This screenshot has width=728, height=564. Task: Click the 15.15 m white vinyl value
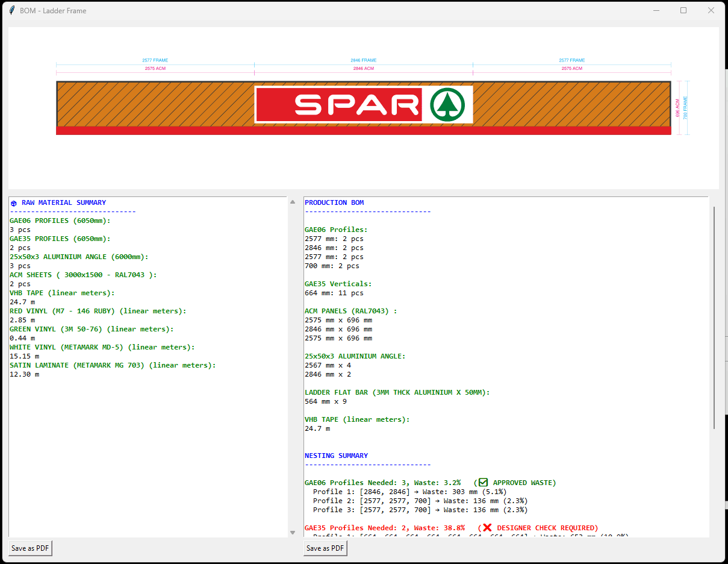(x=24, y=356)
